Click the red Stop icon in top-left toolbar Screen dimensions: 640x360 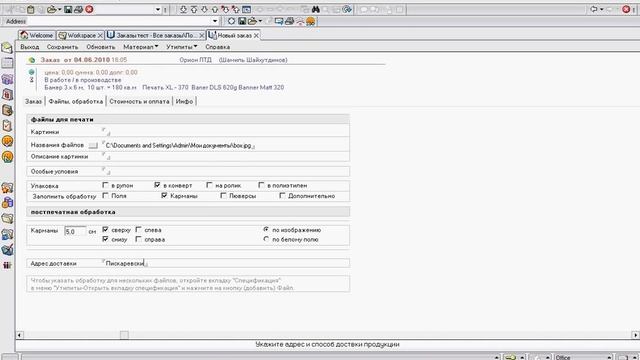tap(89, 9)
